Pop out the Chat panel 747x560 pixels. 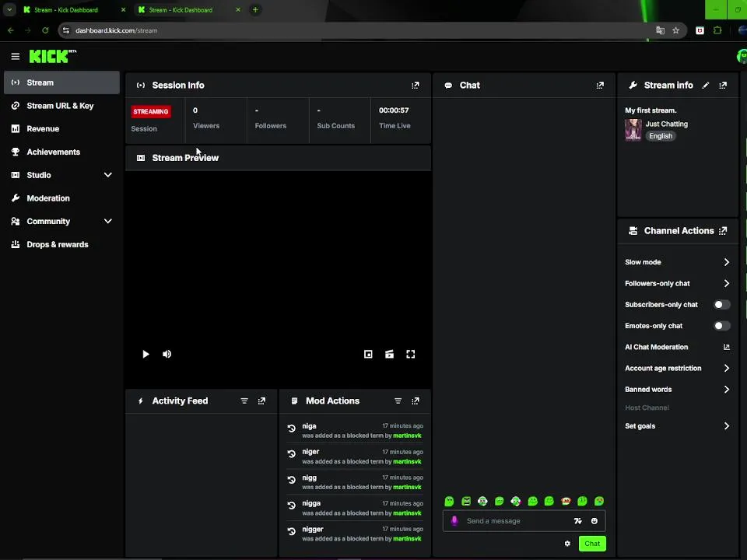click(x=600, y=86)
